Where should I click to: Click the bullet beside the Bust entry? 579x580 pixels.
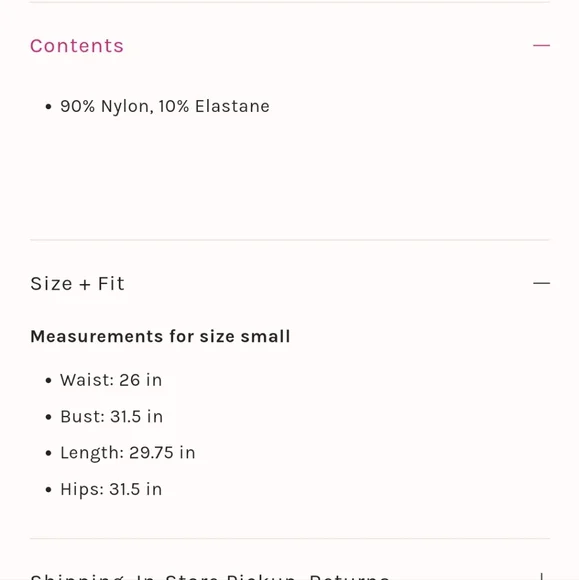click(x=48, y=417)
